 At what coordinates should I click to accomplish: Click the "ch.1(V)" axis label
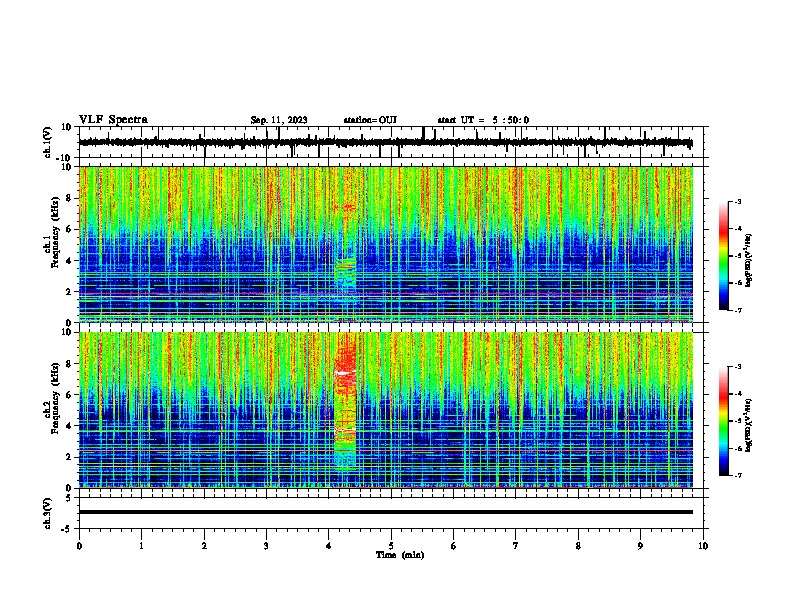click(48, 142)
